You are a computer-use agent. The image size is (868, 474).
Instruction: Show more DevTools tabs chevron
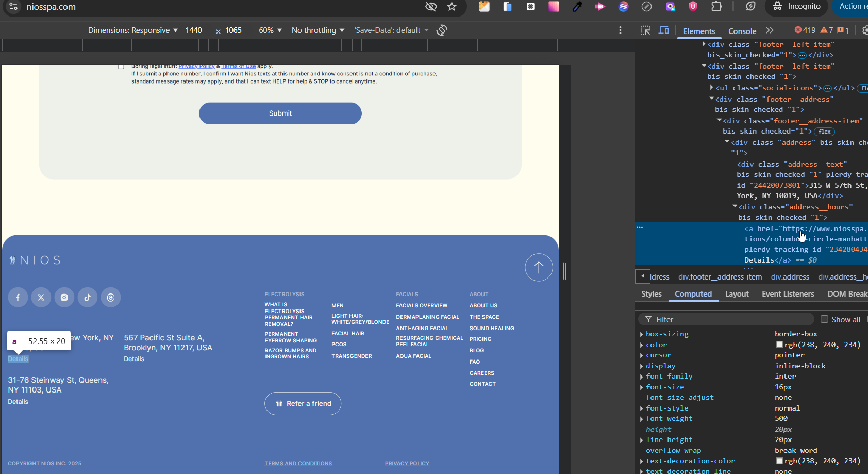[x=770, y=30]
